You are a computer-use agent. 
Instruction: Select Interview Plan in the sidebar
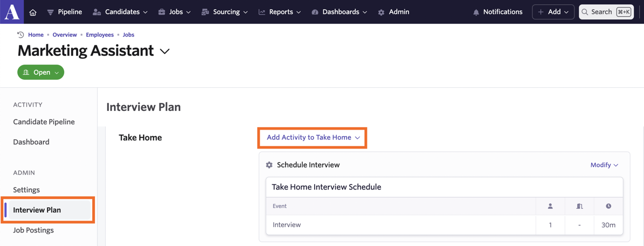coord(47,210)
